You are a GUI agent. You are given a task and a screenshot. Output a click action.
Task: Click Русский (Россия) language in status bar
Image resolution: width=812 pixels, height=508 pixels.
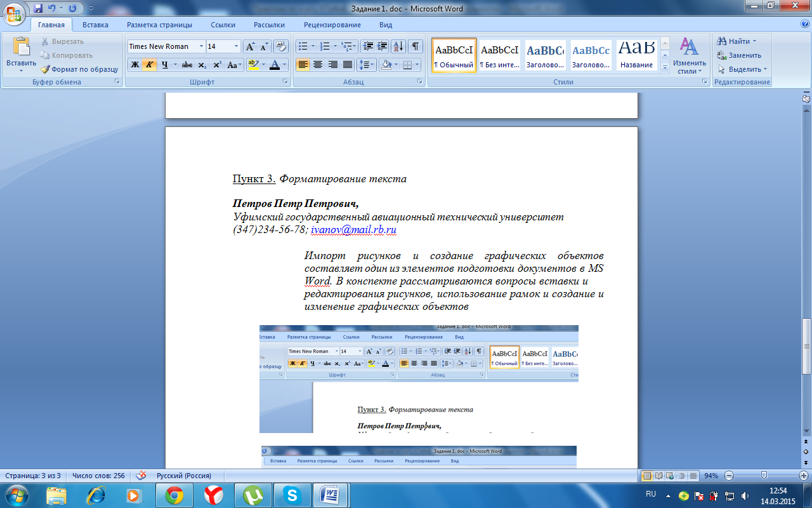pos(184,476)
